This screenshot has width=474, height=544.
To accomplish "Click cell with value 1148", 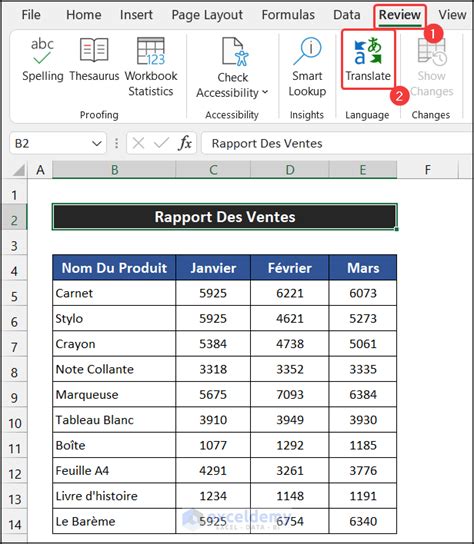I will 290,496.
